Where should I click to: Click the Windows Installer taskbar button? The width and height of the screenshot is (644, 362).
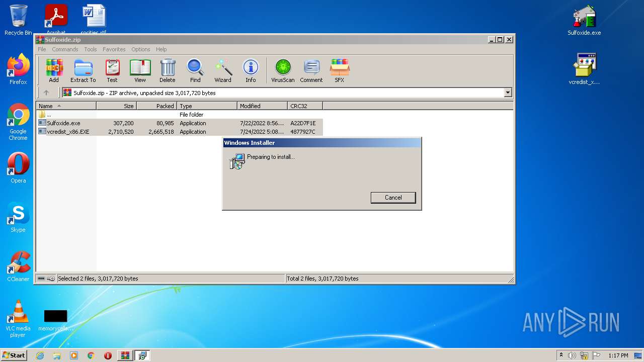(142, 355)
